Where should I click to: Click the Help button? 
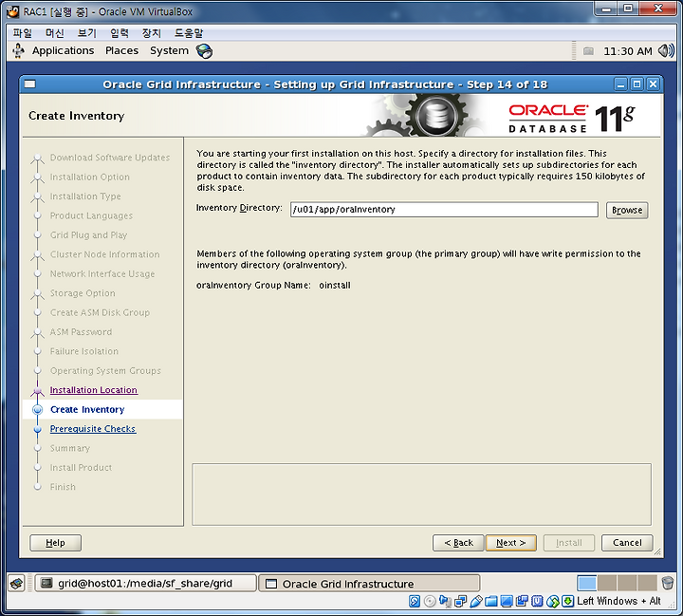tap(55, 543)
